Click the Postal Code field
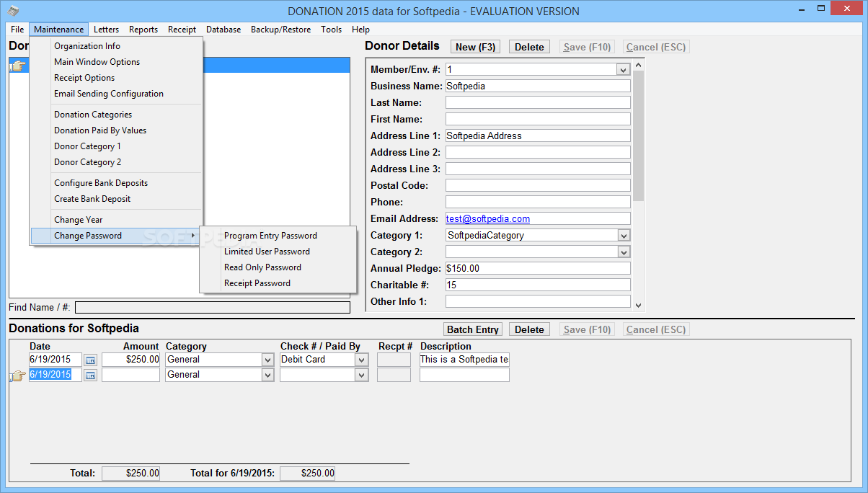Screen dimensions: 868x493 click(538, 185)
